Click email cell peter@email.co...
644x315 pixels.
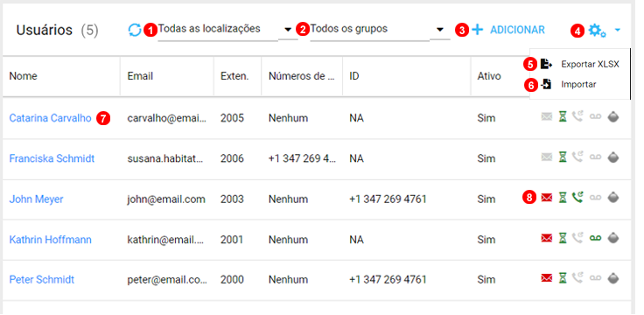pyautogui.click(x=167, y=280)
